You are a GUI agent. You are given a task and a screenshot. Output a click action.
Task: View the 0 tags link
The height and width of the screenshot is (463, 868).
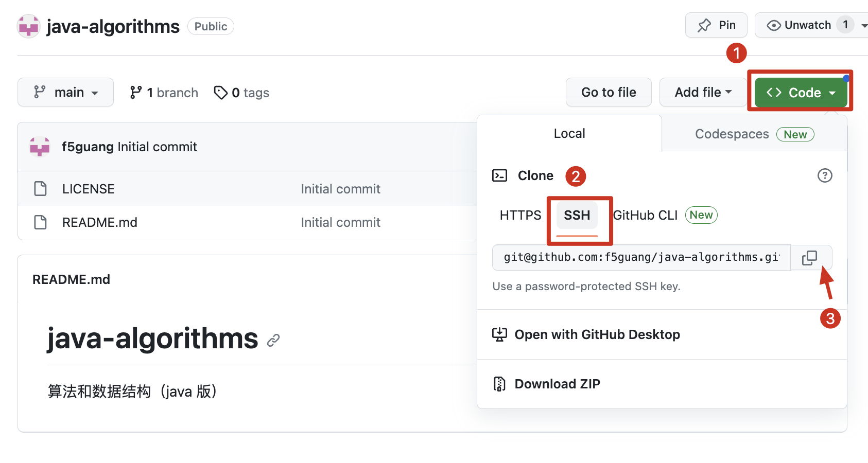241,93
